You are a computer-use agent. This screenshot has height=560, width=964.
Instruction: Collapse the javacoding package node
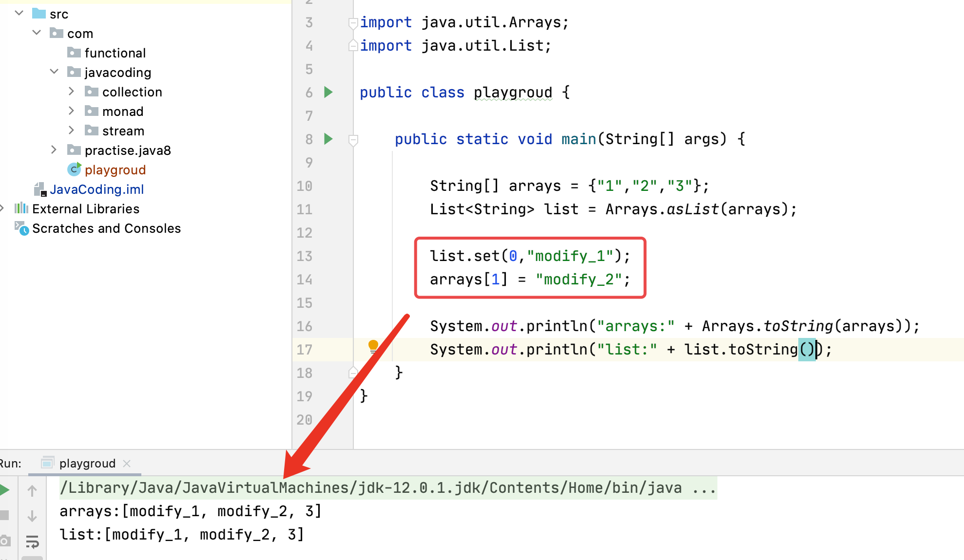coord(54,72)
